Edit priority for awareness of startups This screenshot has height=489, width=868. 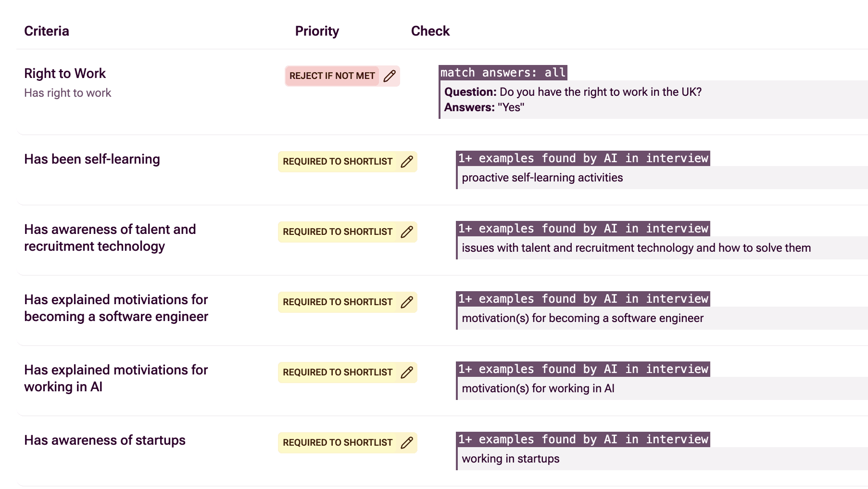pyautogui.click(x=407, y=443)
